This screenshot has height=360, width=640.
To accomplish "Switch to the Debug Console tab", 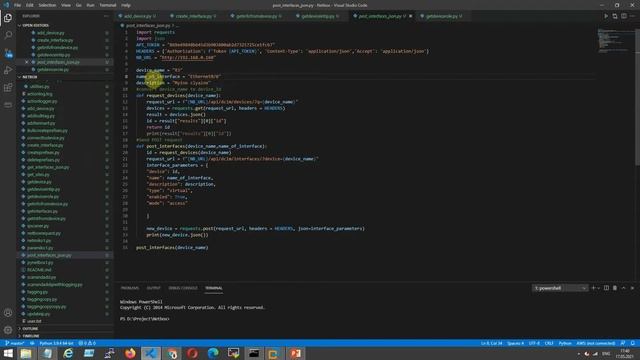I will [x=183, y=288].
